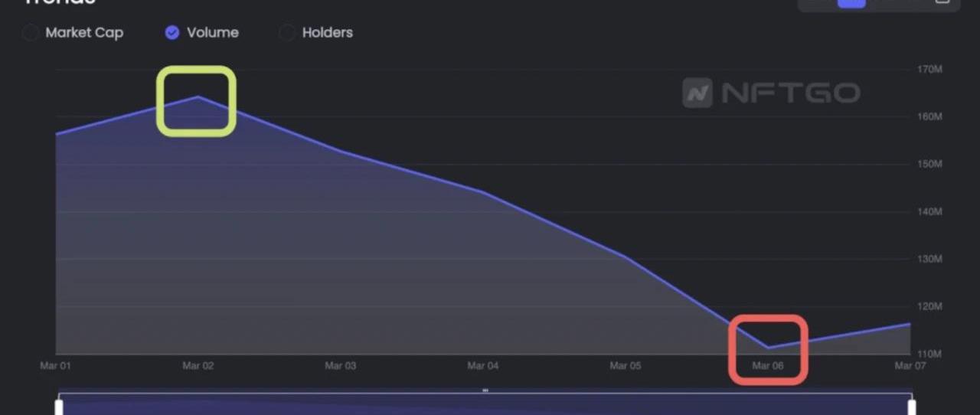Image resolution: width=980 pixels, height=415 pixels.
Task: Click the square outline icon at top right
Action: [942, 2]
